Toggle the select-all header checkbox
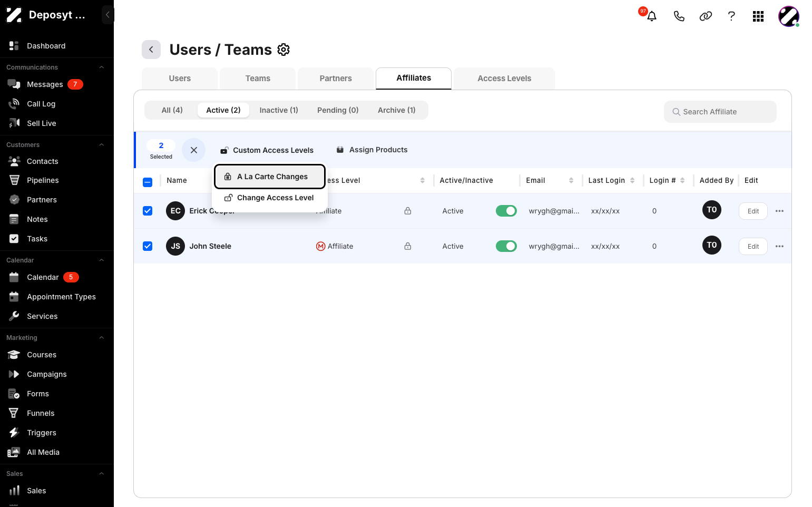This screenshot has height=507, width=812. tap(148, 182)
